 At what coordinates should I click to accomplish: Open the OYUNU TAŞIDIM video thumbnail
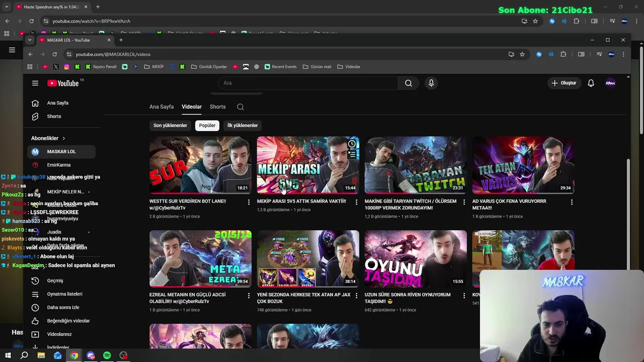(x=416, y=258)
